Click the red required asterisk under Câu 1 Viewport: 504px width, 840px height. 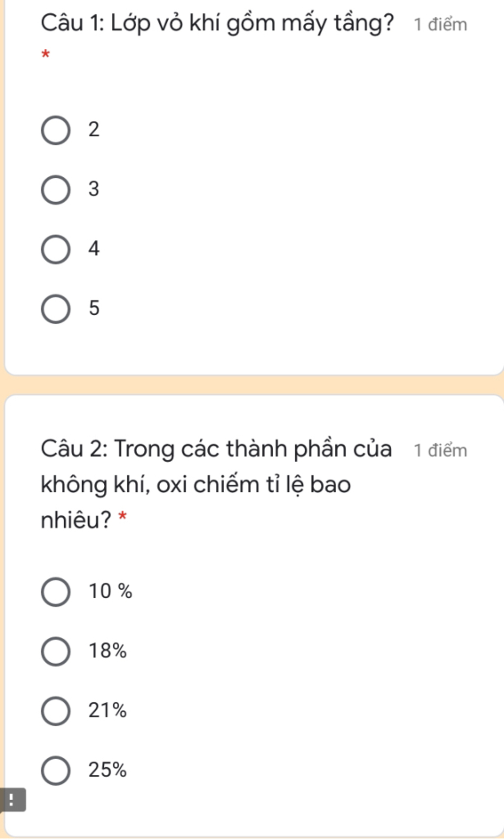click(x=45, y=54)
